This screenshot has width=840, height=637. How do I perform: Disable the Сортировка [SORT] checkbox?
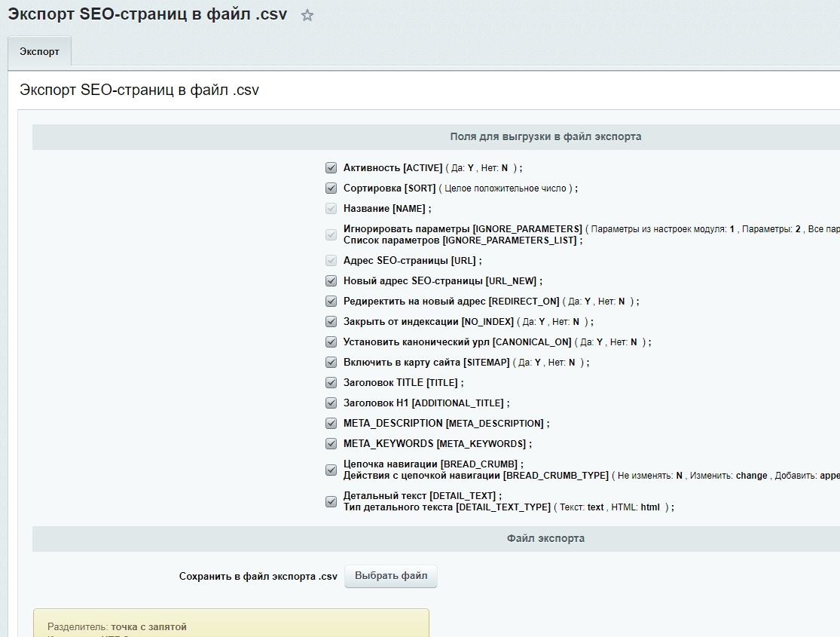click(331, 188)
